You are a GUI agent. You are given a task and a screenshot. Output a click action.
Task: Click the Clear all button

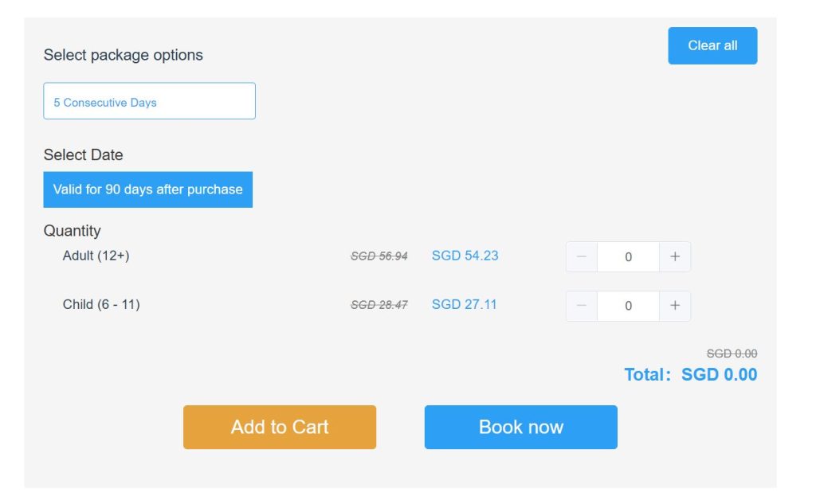712,45
